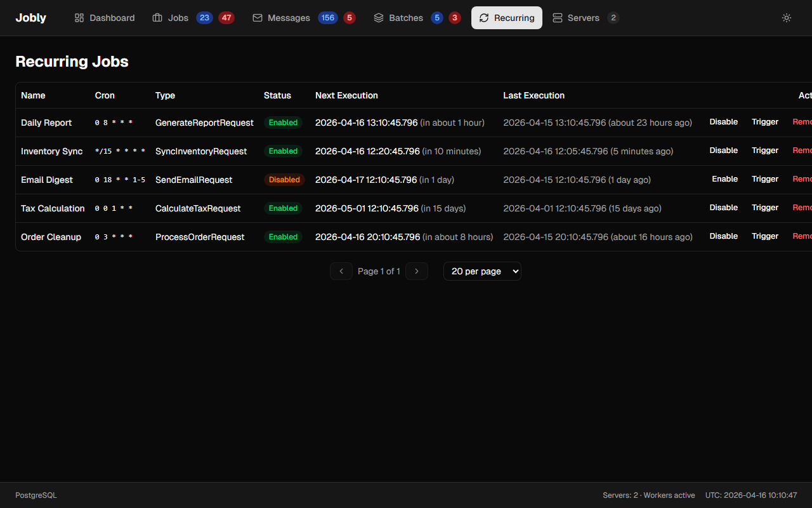This screenshot has width=812, height=508.
Task: Switch to the Messages tab
Action: tap(289, 18)
